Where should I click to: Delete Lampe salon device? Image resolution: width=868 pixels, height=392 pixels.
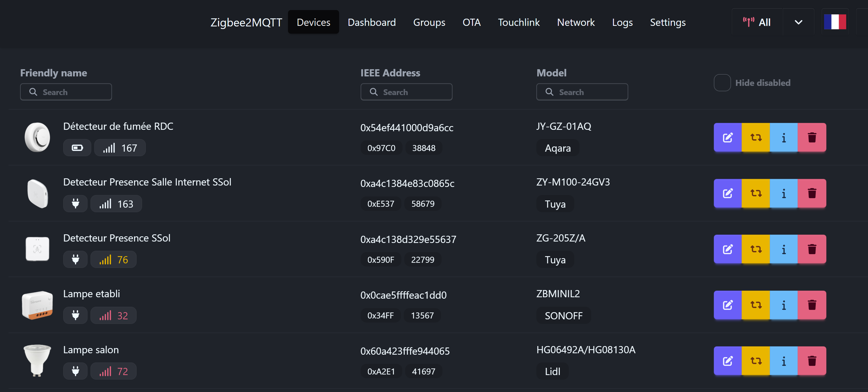(x=812, y=361)
